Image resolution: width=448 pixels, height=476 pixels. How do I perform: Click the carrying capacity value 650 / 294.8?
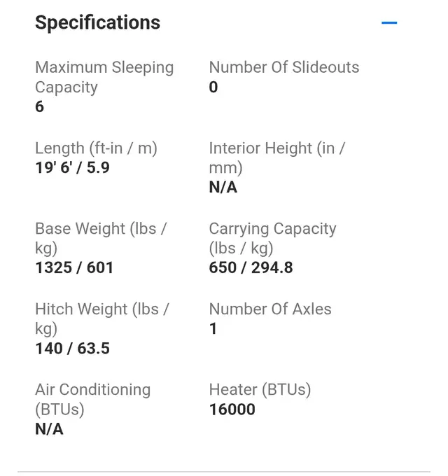[x=251, y=267]
